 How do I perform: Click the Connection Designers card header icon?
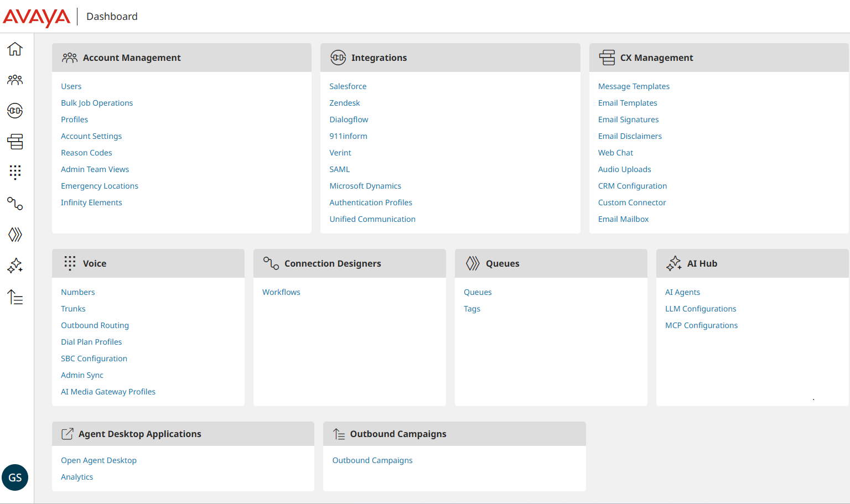click(271, 263)
